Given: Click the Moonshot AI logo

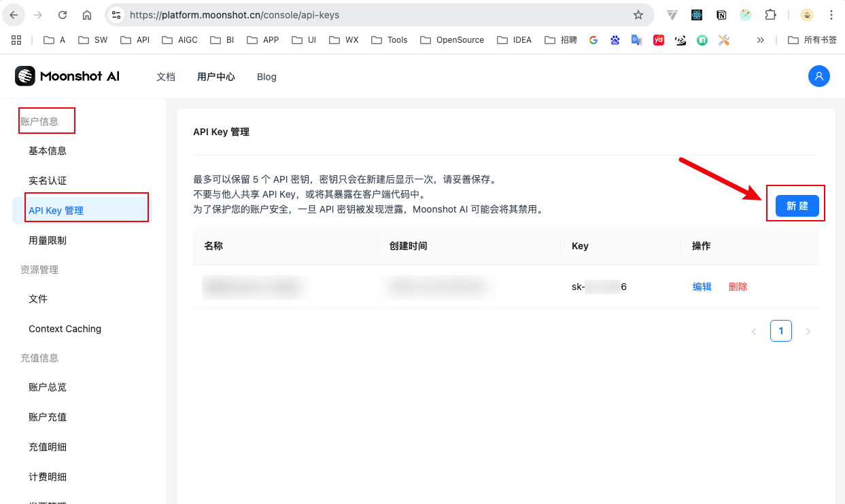Looking at the screenshot, I should click(67, 77).
